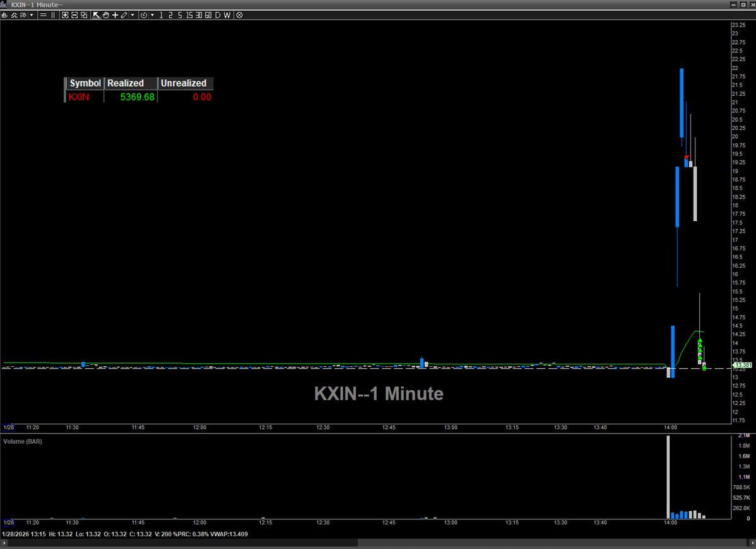The height and width of the screenshot is (549, 756).
Task: Click the 1/28/2026 13:15 status bar timestamp
Action: tap(25, 535)
